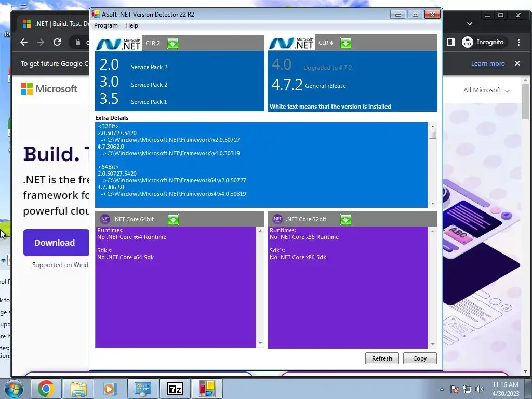Click the greyed 4.0 Upgraded to 4.7.2 entry
This screenshot has height=399, width=532.
coord(312,65)
